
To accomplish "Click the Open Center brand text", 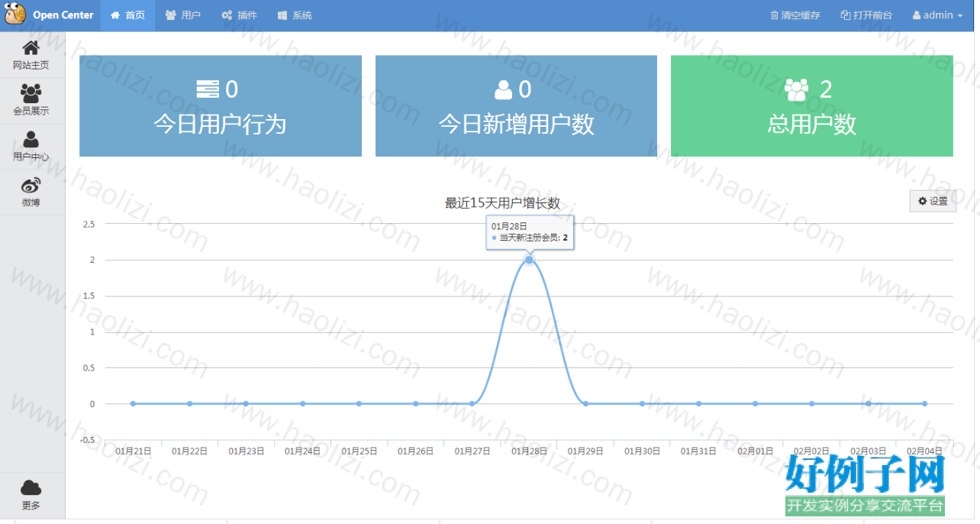I will [x=63, y=15].
